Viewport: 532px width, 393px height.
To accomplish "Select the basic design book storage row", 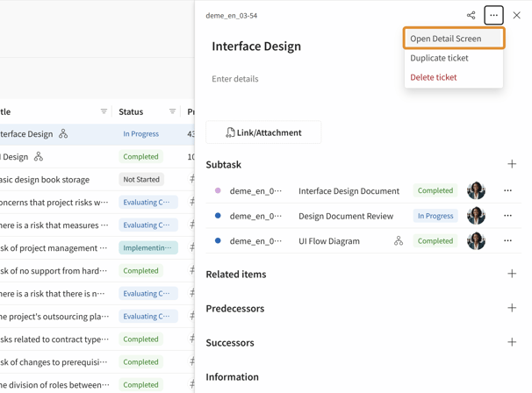I will 97,179.
